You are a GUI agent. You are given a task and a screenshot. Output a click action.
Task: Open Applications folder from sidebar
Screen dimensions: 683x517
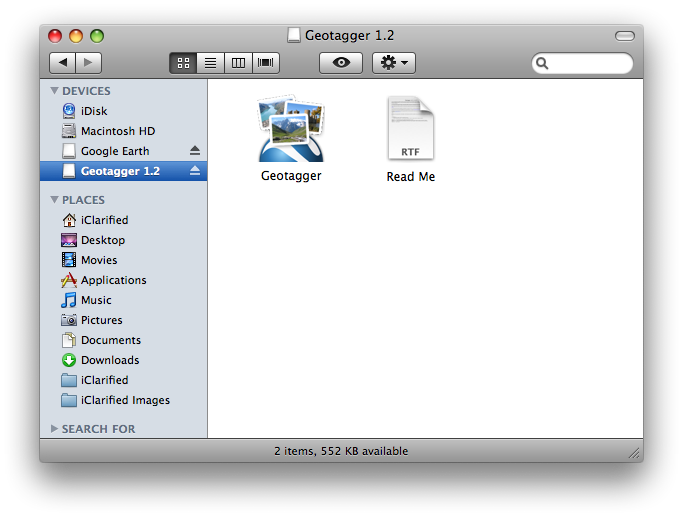point(113,280)
